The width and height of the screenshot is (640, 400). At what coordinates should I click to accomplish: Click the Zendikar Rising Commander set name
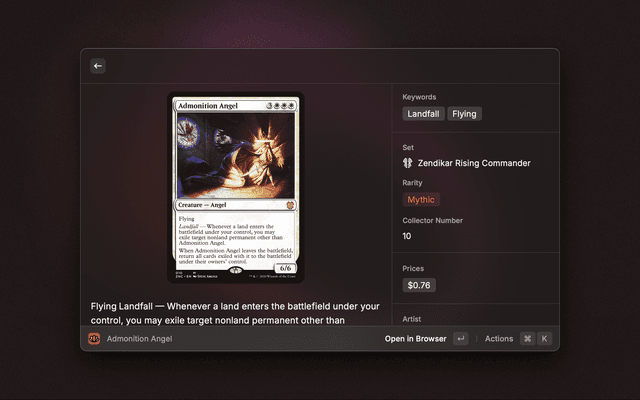(474, 163)
